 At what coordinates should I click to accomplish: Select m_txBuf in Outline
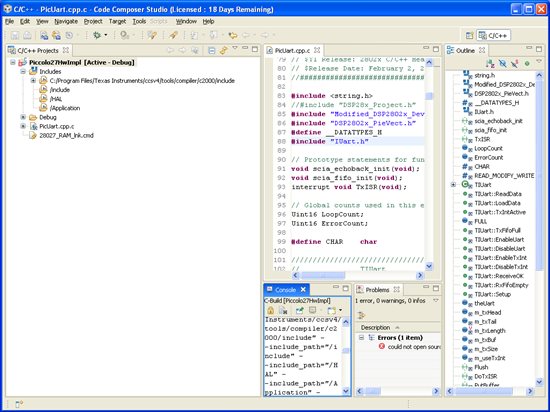point(485,340)
